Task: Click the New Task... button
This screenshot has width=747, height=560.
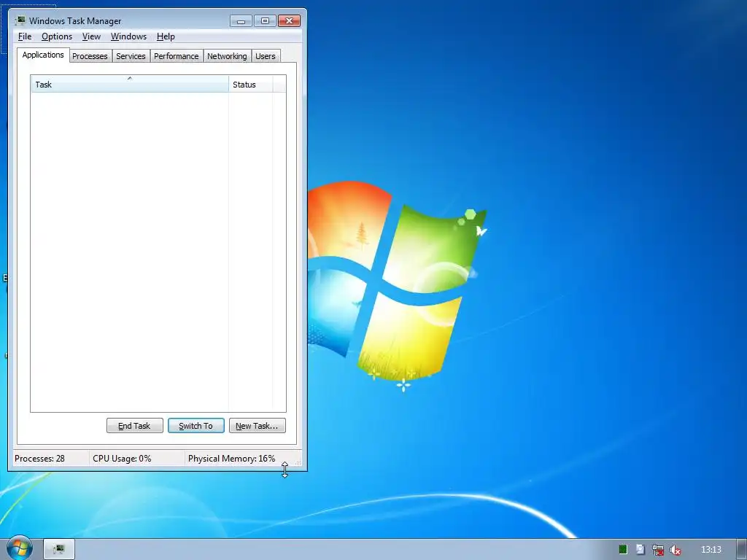Action: (258, 426)
